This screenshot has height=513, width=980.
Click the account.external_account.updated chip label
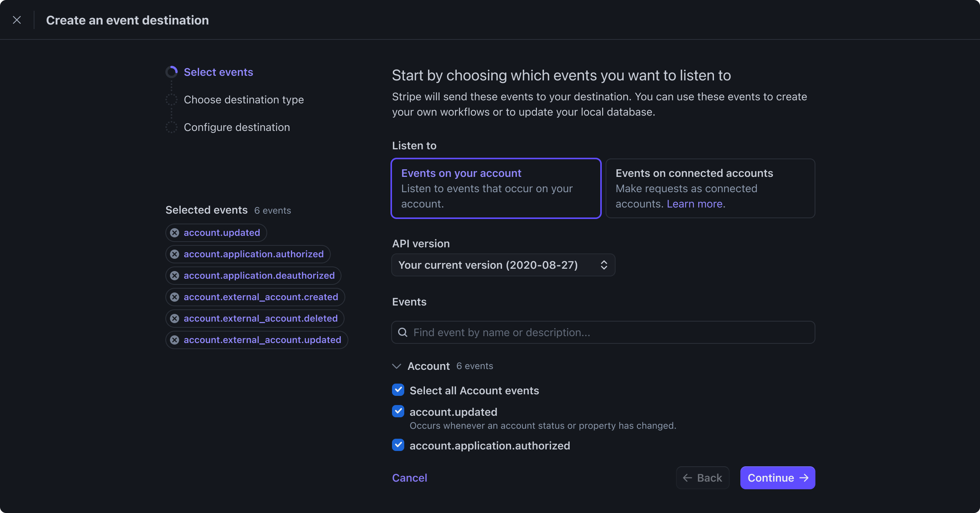point(263,340)
